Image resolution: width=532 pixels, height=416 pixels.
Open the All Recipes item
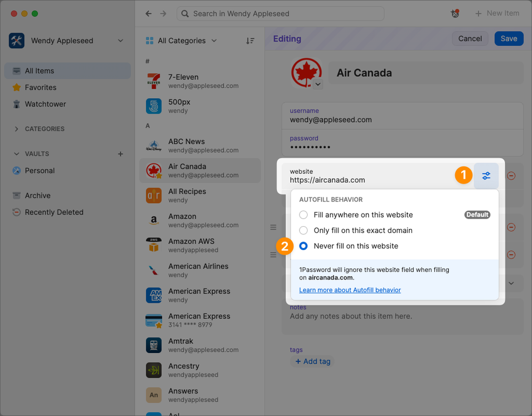200,196
